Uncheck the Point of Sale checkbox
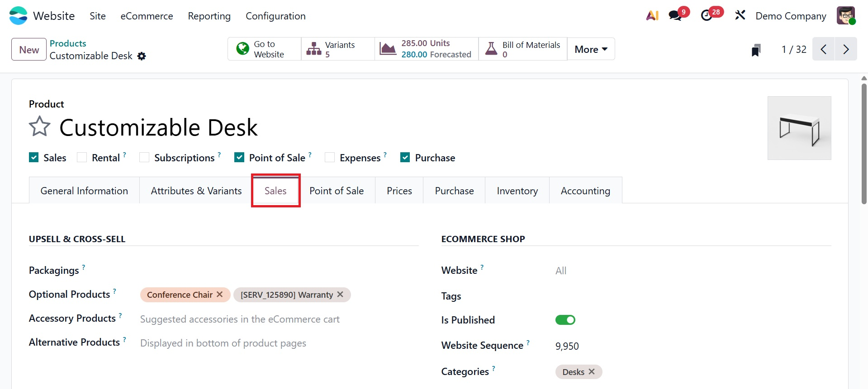Viewport: 868px width, 389px height. click(x=239, y=157)
